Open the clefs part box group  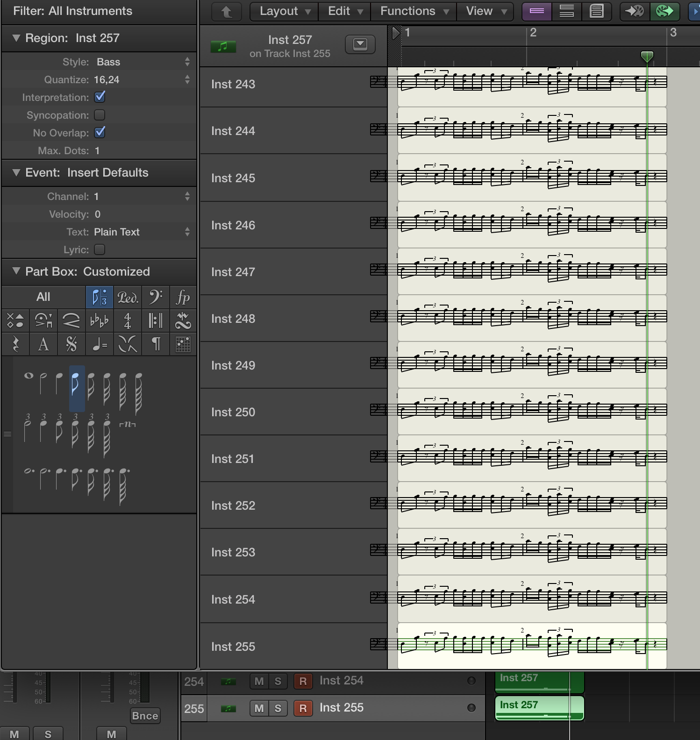point(155,297)
